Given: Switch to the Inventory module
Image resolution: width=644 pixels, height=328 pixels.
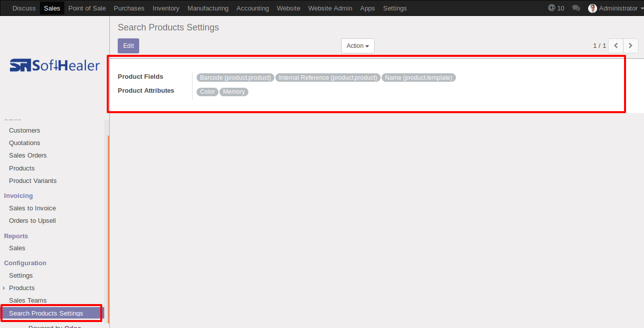Looking at the screenshot, I should (x=166, y=8).
